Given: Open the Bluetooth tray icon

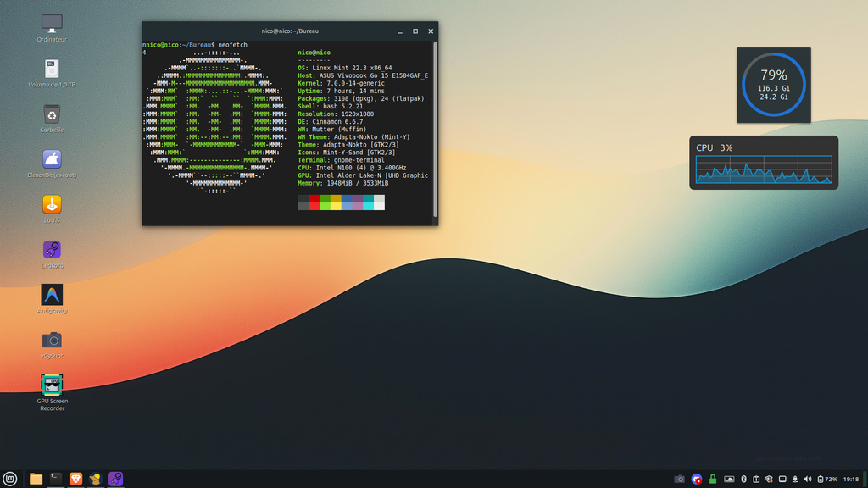Looking at the screenshot, I should 744,480.
